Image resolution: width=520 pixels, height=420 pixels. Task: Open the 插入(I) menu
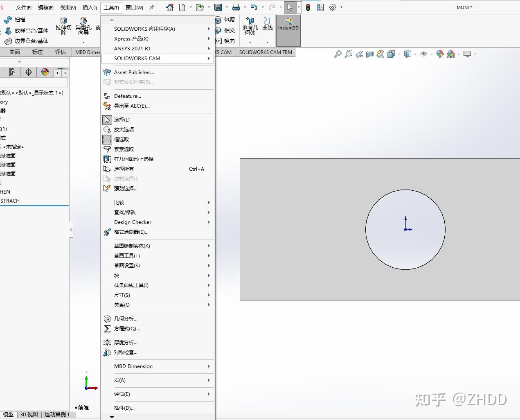tap(90, 7)
